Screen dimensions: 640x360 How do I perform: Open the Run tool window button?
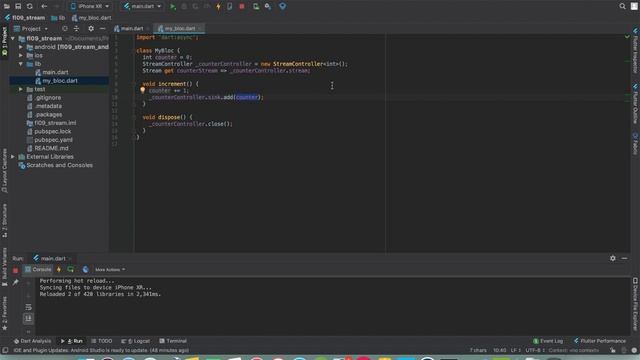[x=72, y=341]
